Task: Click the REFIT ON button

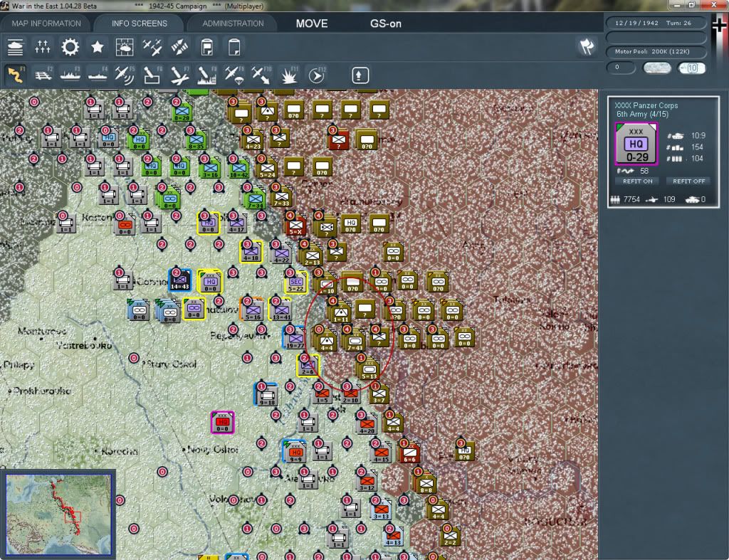Action: (637, 181)
